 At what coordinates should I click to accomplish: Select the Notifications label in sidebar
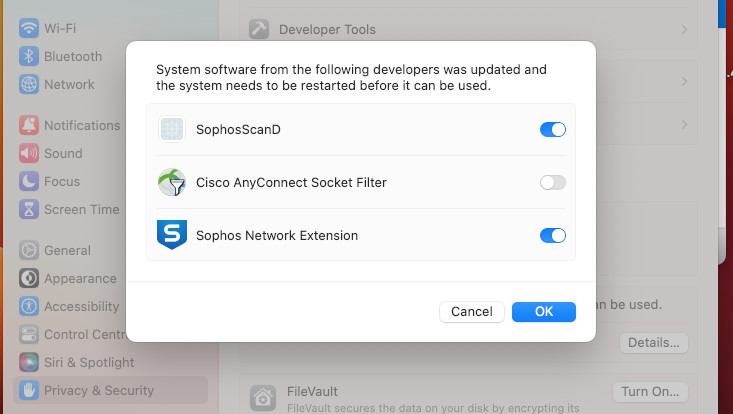point(82,126)
